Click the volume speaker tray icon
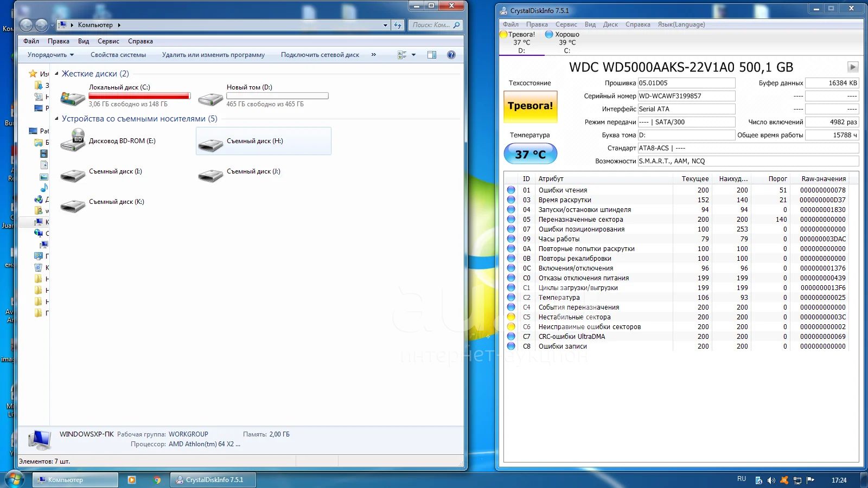 click(771, 480)
